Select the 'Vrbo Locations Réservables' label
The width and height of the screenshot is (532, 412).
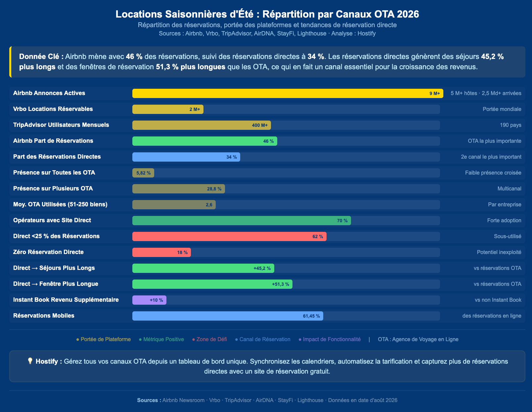(x=53, y=109)
